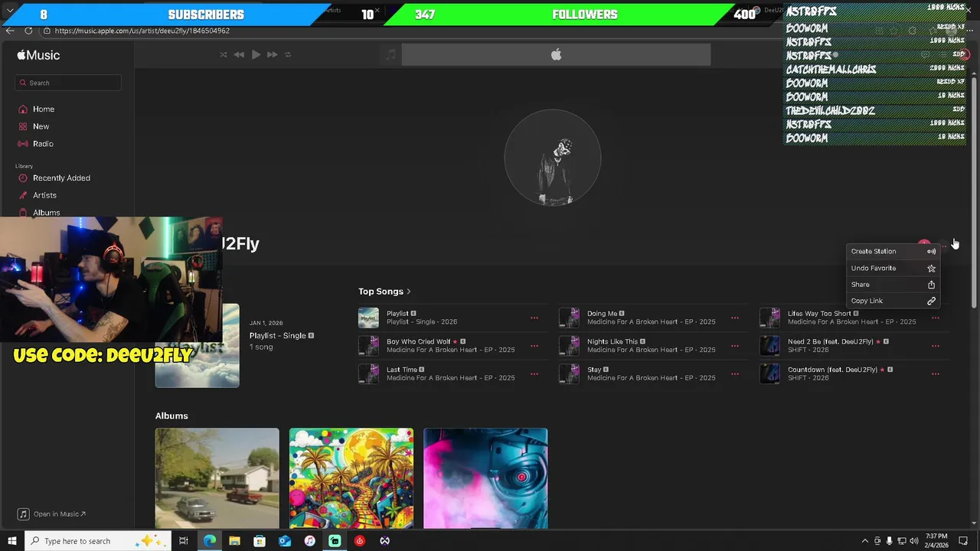Viewport: 980px width, 551px height.
Task: Open the album with robot face cover
Action: [485, 478]
